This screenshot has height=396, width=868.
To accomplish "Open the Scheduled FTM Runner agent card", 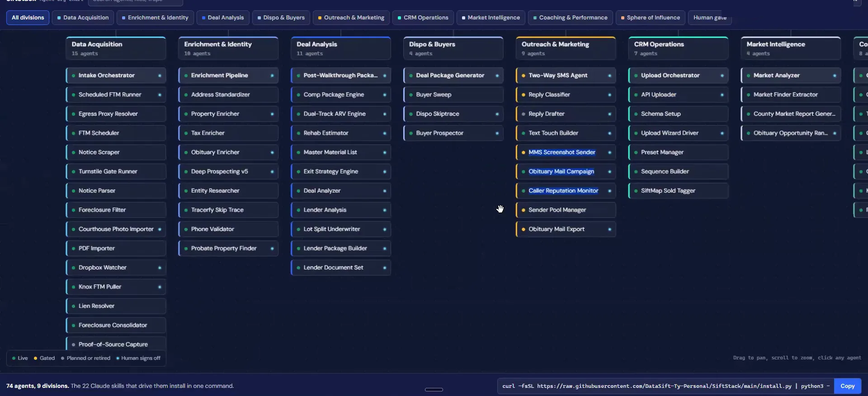I will pos(116,95).
